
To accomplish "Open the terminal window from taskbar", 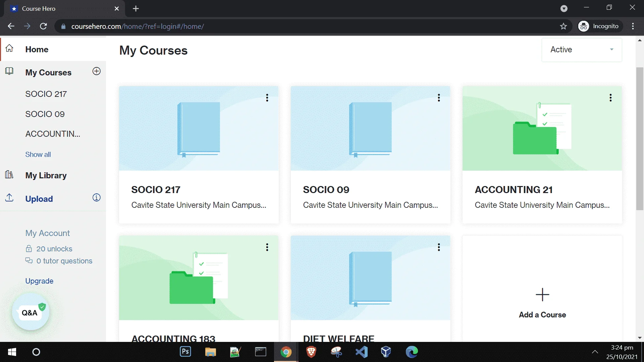I will (261, 352).
